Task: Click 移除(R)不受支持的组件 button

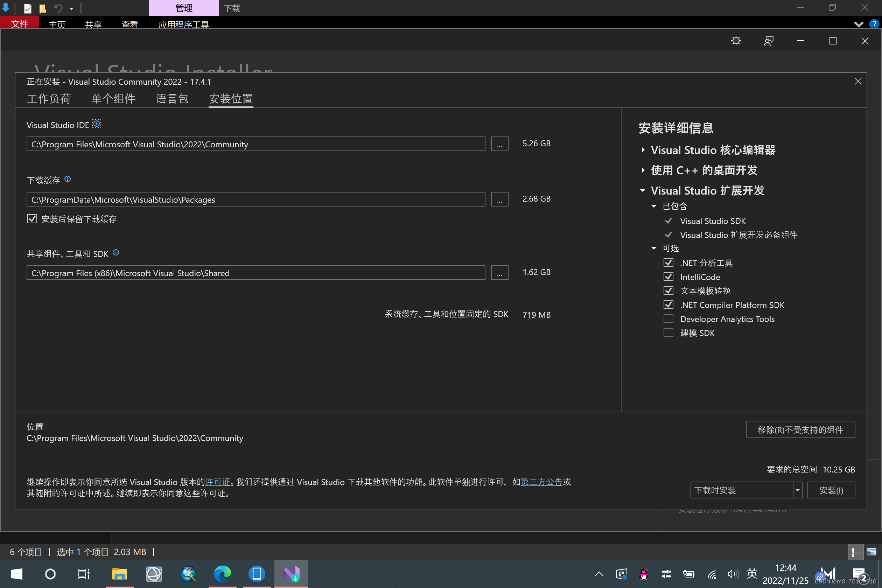Action: point(801,429)
